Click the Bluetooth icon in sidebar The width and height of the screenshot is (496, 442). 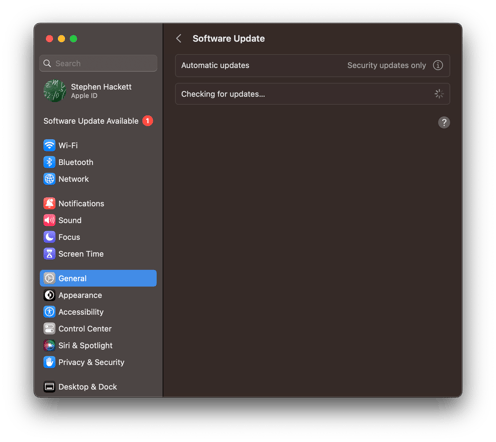pyautogui.click(x=49, y=162)
